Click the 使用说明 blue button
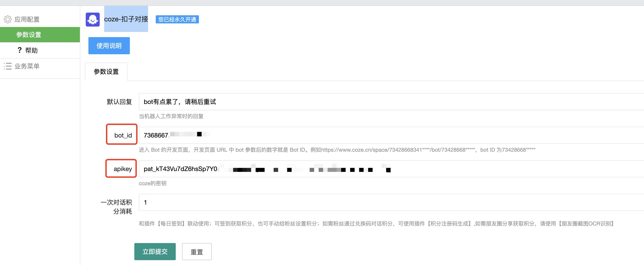 coord(109,46)
